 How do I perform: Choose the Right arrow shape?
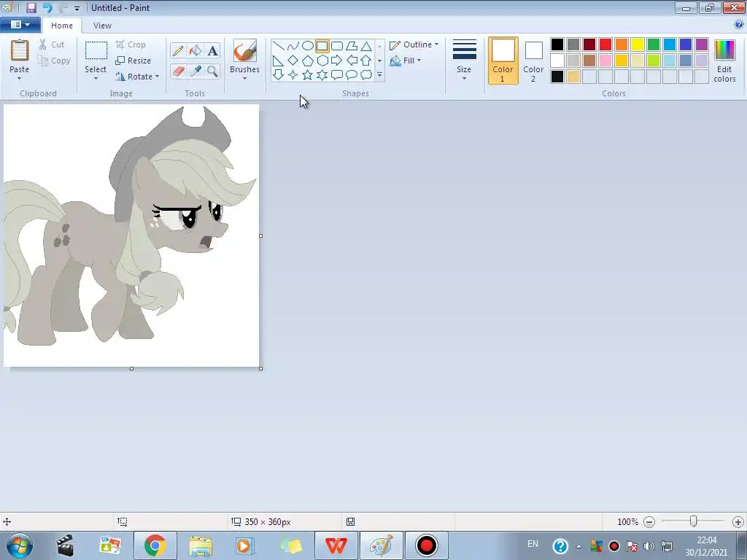337,61
